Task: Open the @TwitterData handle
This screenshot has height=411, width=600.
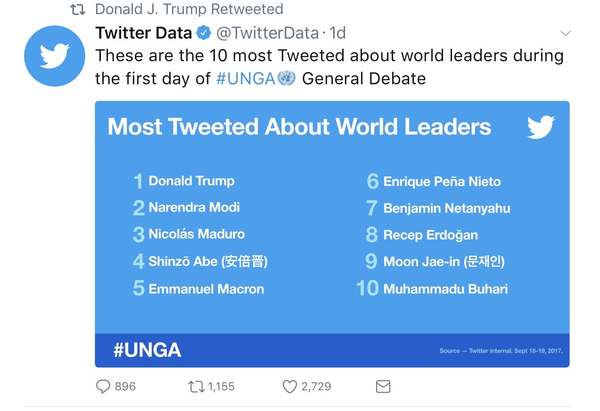Action: 268,33
